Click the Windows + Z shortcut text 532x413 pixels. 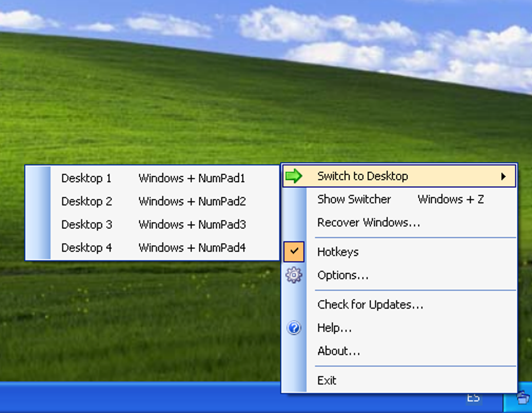(x=451, y=199)
